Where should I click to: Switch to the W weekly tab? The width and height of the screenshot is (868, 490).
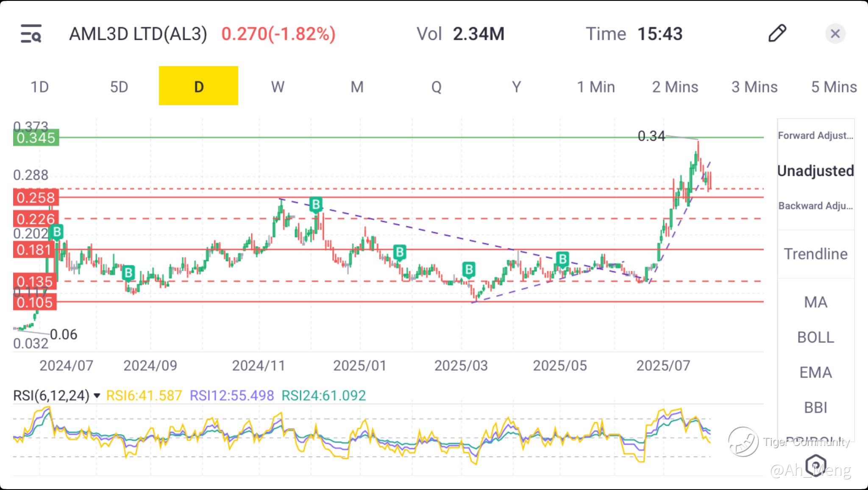point(278,87)
